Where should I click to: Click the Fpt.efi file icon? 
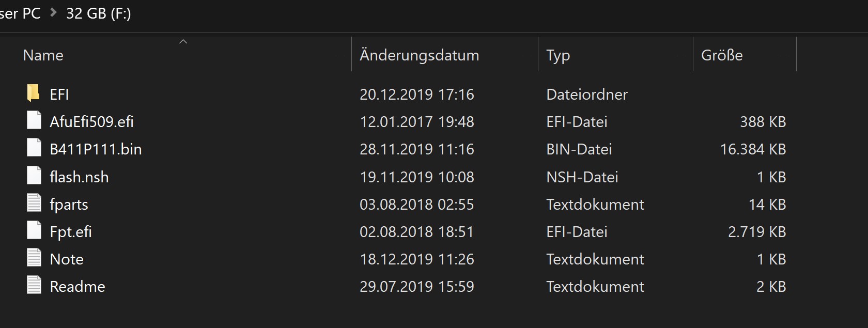(x=34, y=231)
